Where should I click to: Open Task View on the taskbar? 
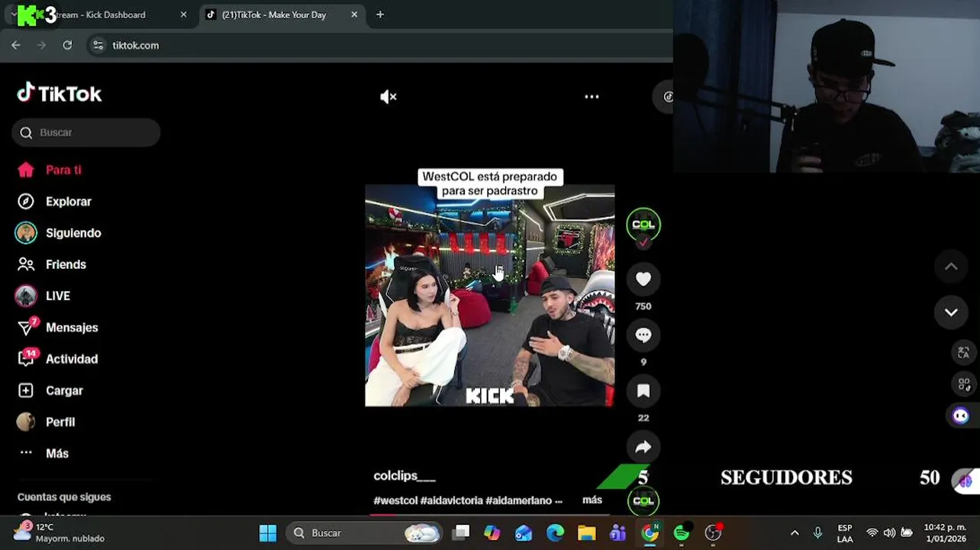[x=461, y=533]
